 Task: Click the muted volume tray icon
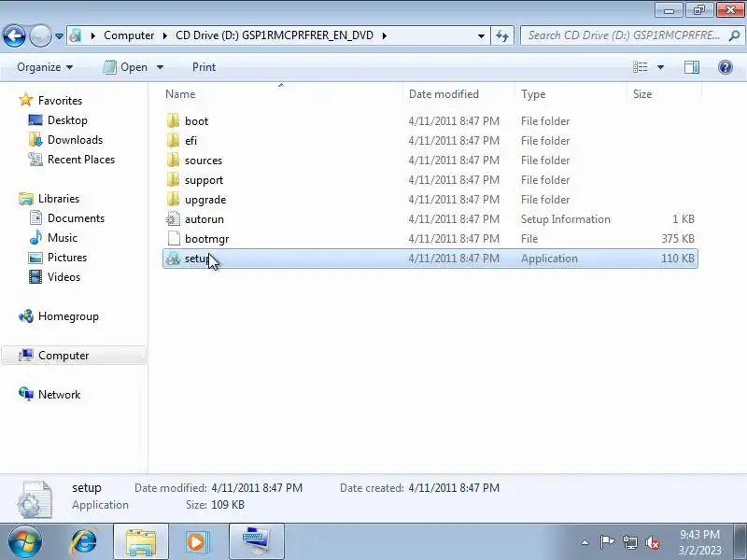tap(653, 542)
